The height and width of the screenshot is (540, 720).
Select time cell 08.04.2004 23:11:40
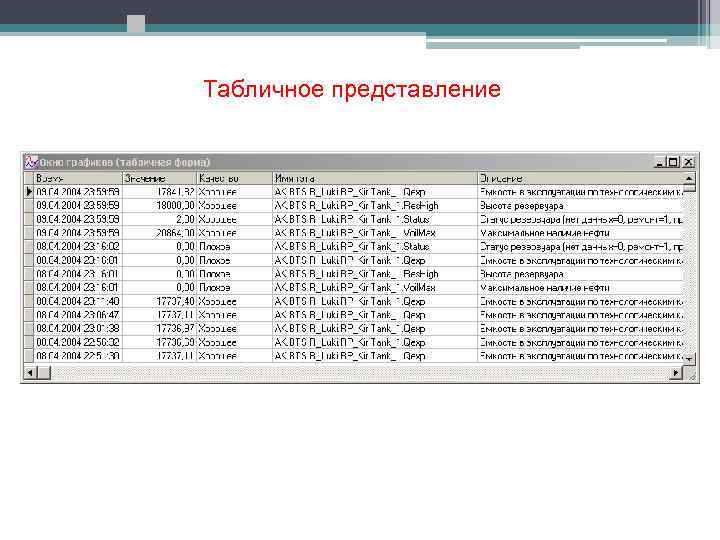(x=79, y=301)
